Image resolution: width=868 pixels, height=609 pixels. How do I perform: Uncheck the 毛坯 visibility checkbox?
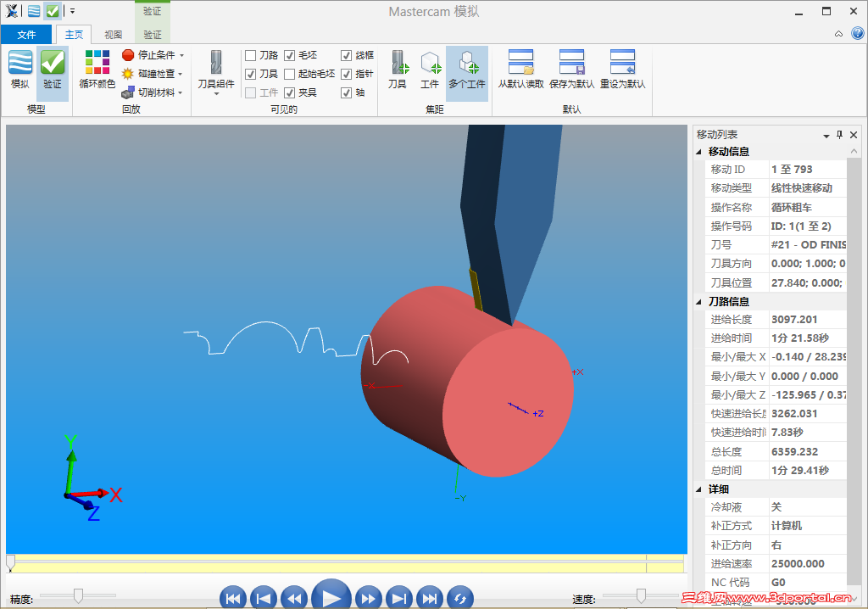click(288, 54)
